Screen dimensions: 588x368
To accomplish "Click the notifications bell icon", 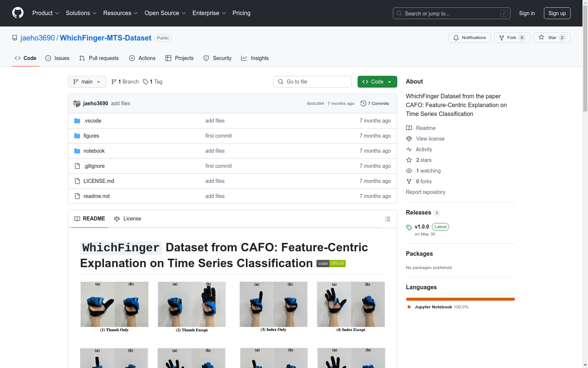I will 456,38.
